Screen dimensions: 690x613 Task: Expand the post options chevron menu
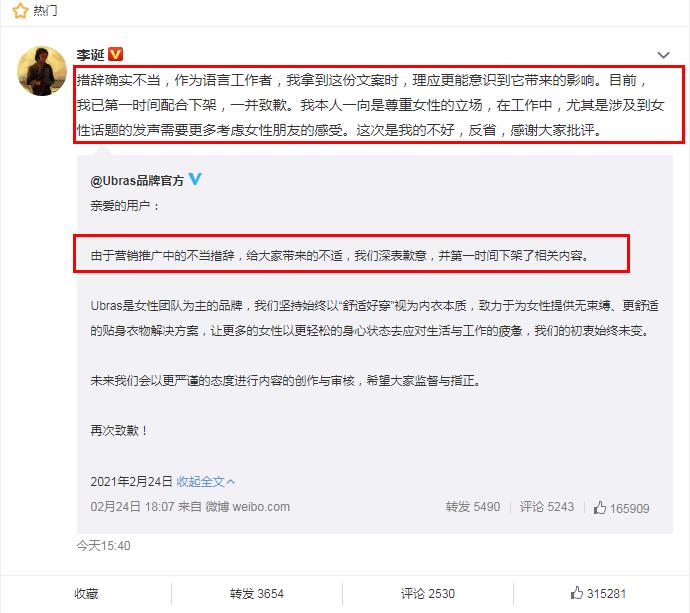[x=663, y=55]
